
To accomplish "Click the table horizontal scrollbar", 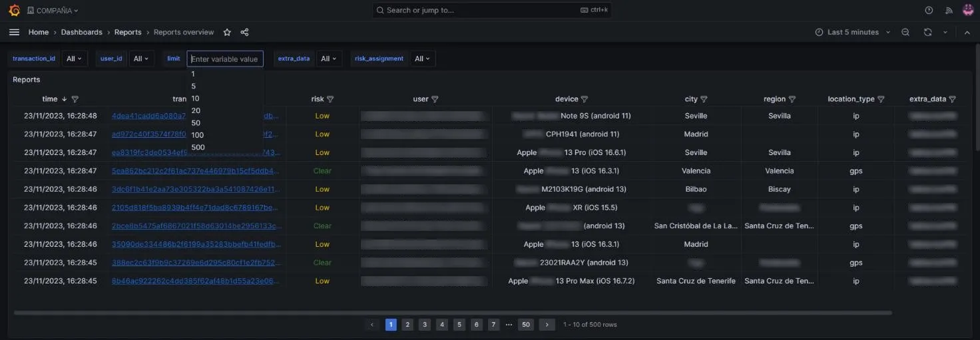I will pos(452,312).
